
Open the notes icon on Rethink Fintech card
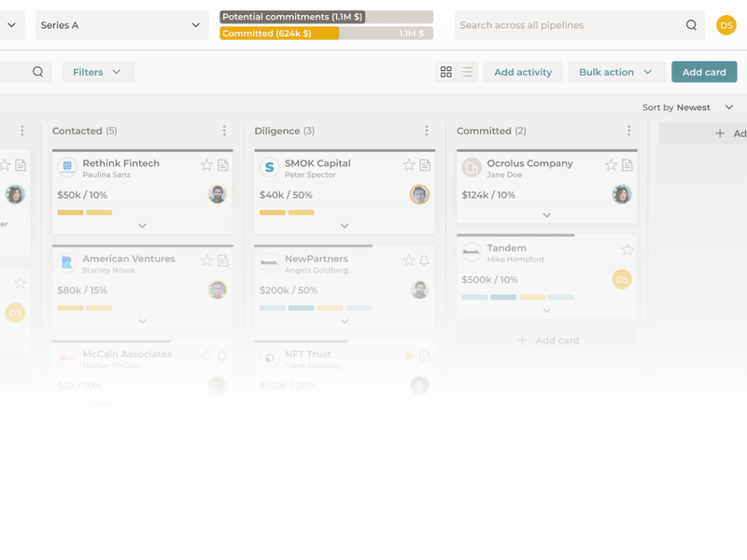[x=222, y=165]
